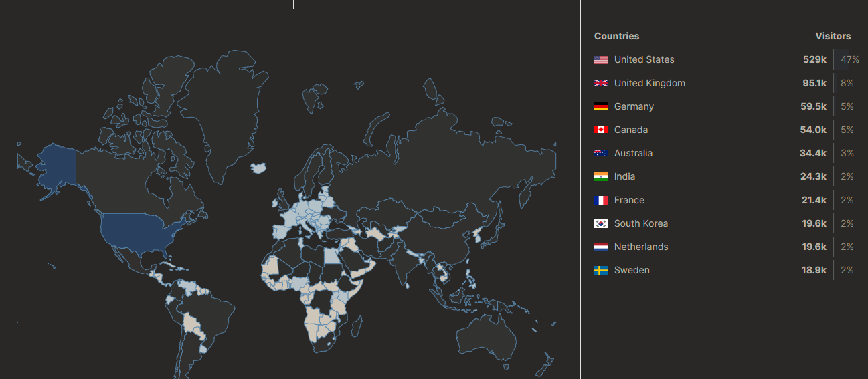The height and width of the screenshot is (379, 868).
Task: Click the 8% share value
Action: (x=847, y=83)
